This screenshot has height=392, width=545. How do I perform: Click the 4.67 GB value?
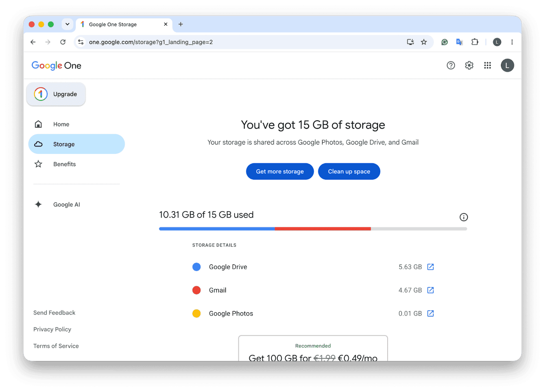pyautogui.click(x=410, y=290)
